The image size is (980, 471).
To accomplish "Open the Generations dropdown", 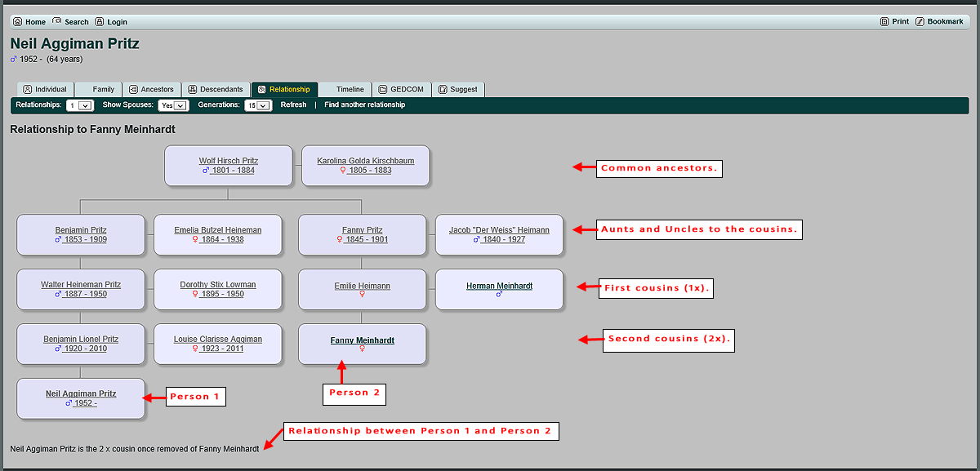I will pyautogui.click(x=258, y=105).
